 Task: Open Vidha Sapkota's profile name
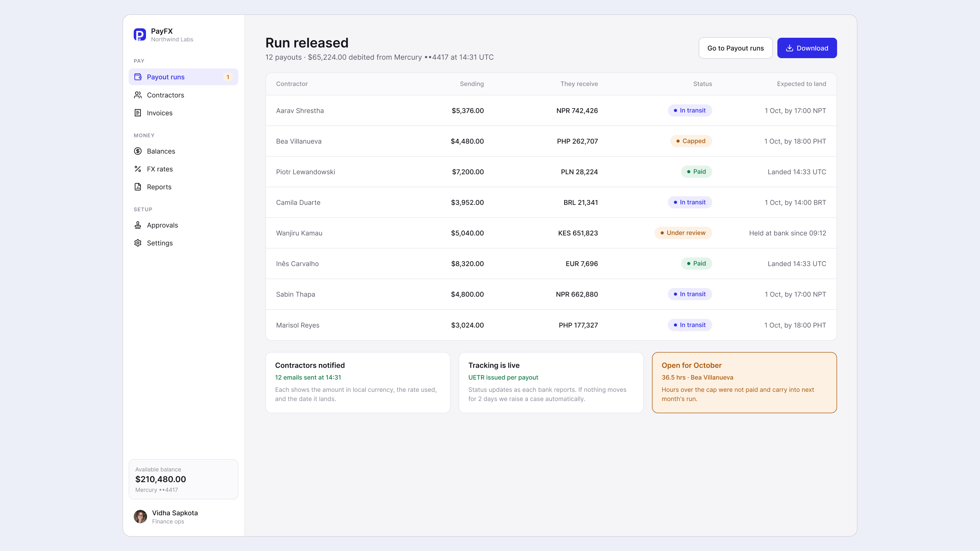pos(175,513)
